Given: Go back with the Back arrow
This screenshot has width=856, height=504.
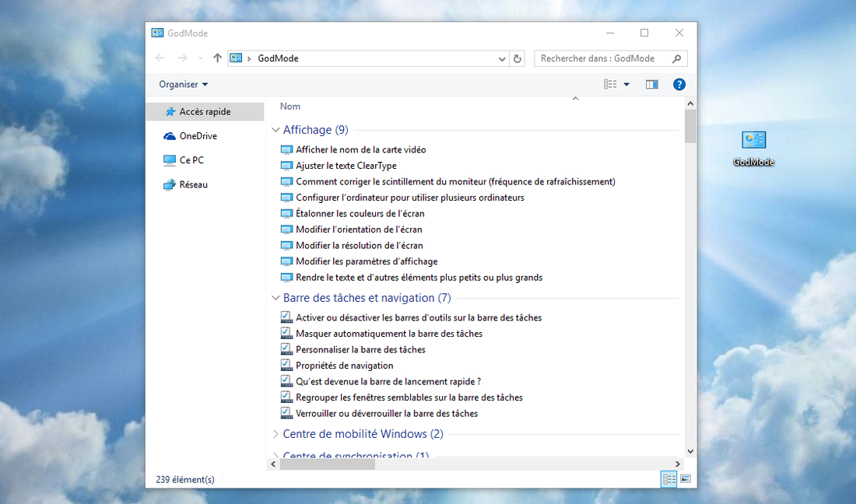Looking at the screenshot, I should (160, 58).
